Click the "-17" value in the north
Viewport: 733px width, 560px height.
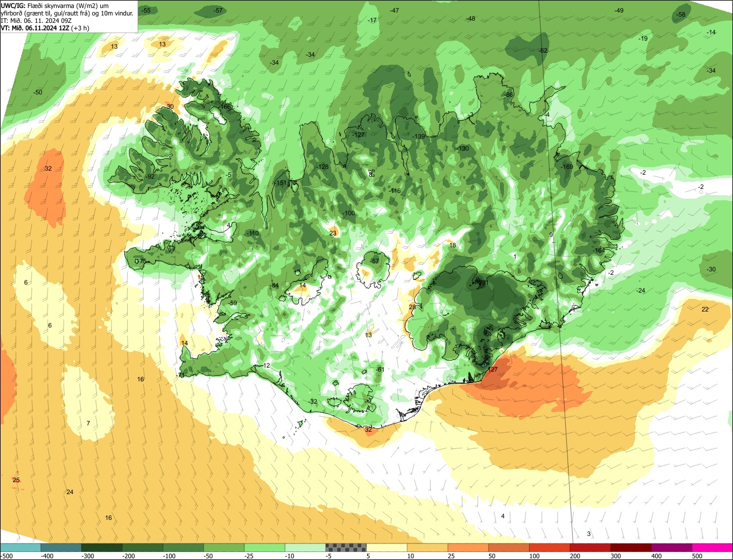click(x=373, y=20)
